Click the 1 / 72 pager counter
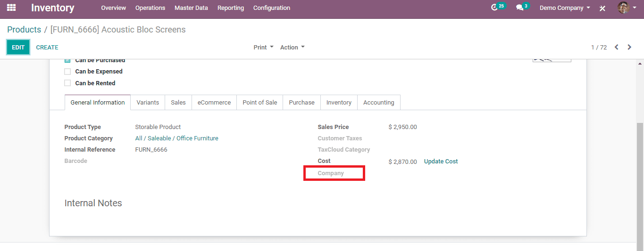 point(599,47)
